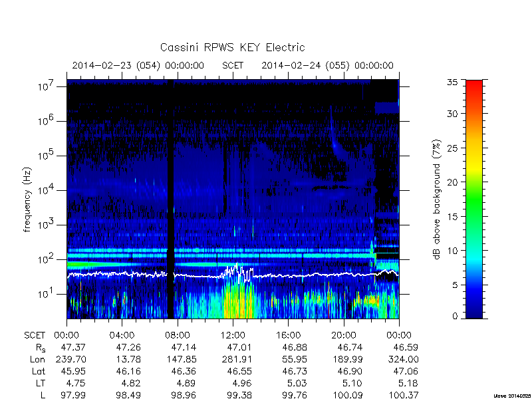Select the L value 97.99
Screen dimensions: 532x399
[x=73, y=395]
